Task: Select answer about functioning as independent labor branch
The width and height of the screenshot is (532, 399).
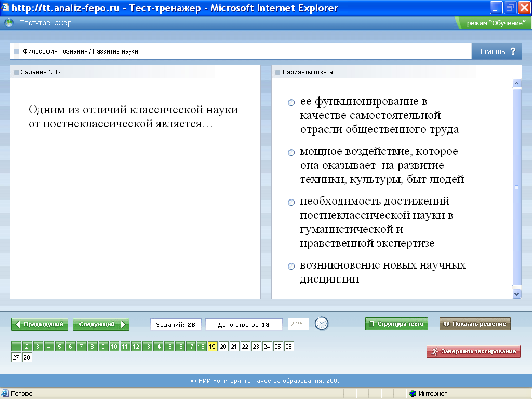Action: click(x=291, y=102)
